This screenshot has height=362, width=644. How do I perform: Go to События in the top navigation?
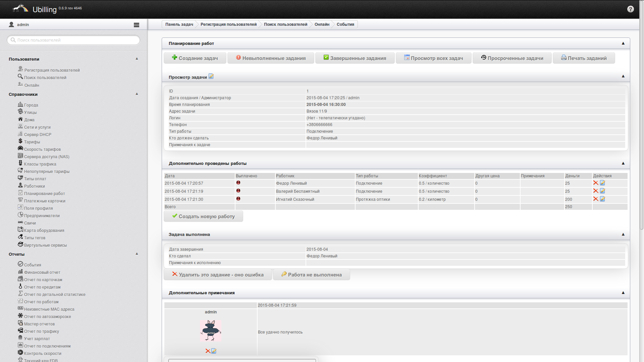coord(345,24)
